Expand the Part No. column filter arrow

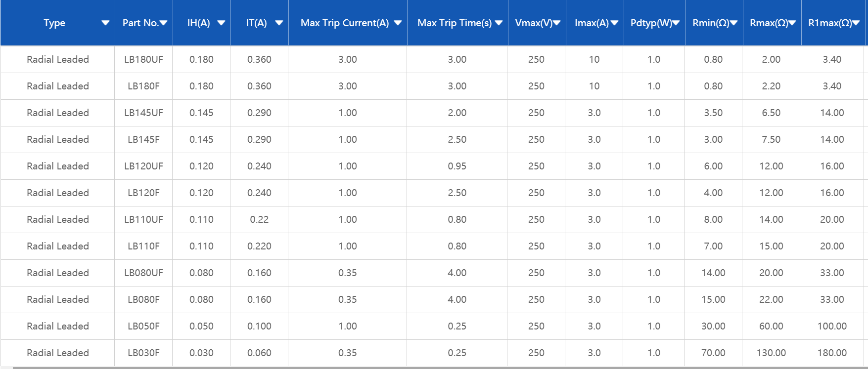point(164,23)
